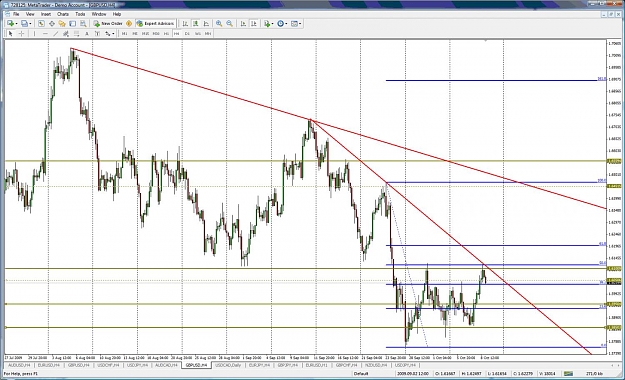The width and height of the screenshot is (625, 380).
Task: Set timeframe to MN
Action: coord(208,33)
